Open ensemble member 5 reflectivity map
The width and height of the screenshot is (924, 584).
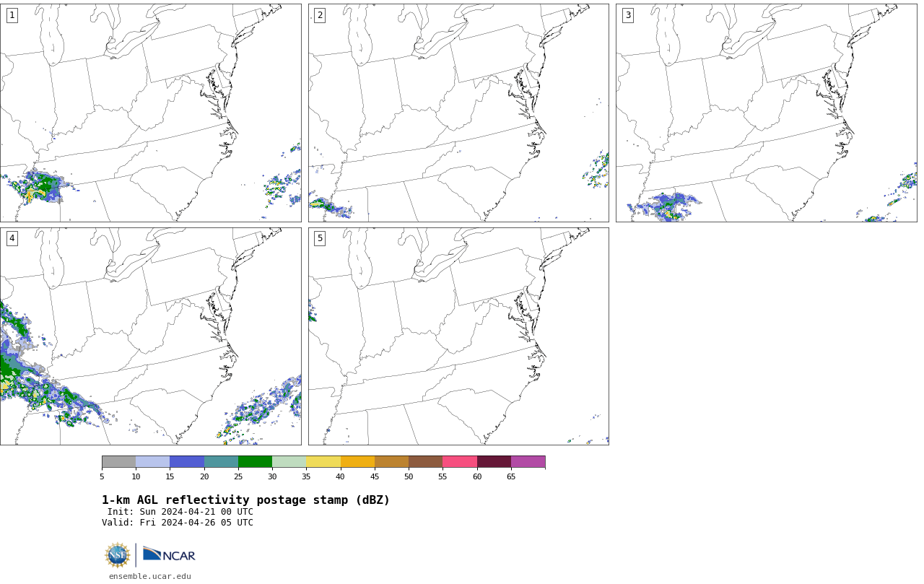click(458, 336)
